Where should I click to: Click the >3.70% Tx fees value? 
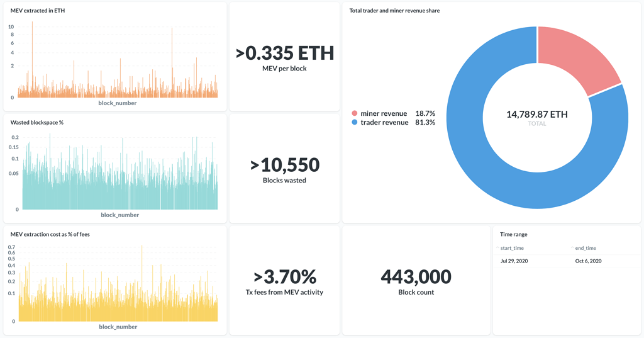pos(285,277)
